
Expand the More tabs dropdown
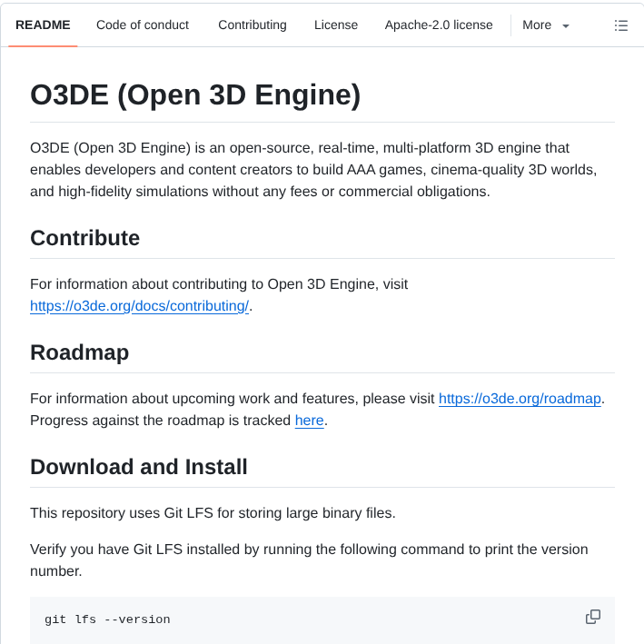[546, 25]
